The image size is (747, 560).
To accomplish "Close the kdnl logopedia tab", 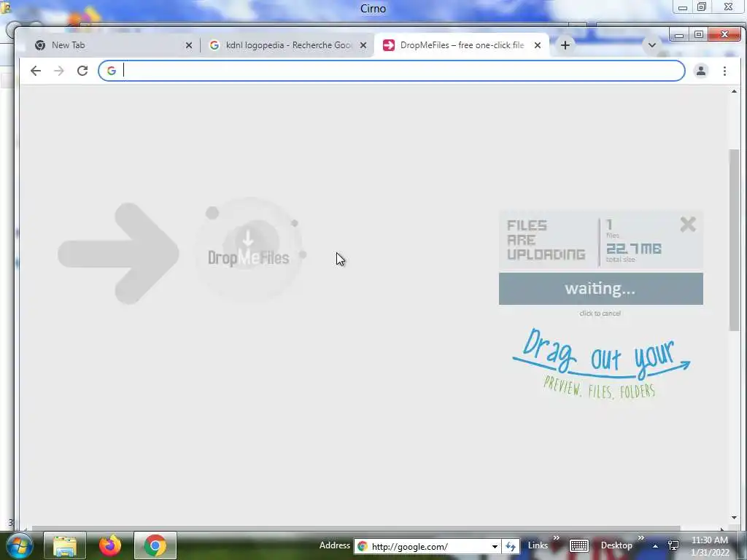I will (x=363, y=45).
